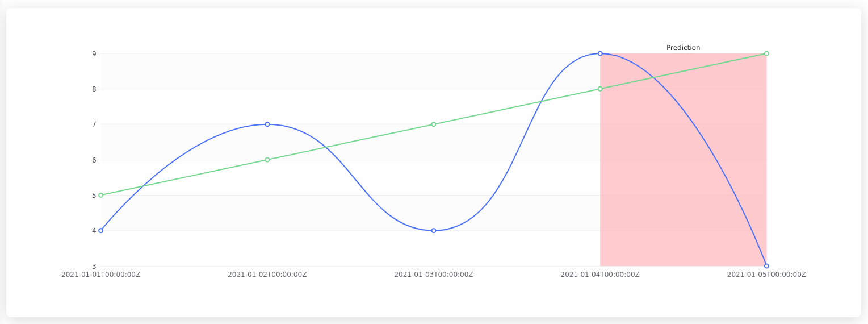This screenshot has width=868, height=324.
Task: Click the 2021-01-03T00:00:00Z axis label
Action: tap(434, 275)
